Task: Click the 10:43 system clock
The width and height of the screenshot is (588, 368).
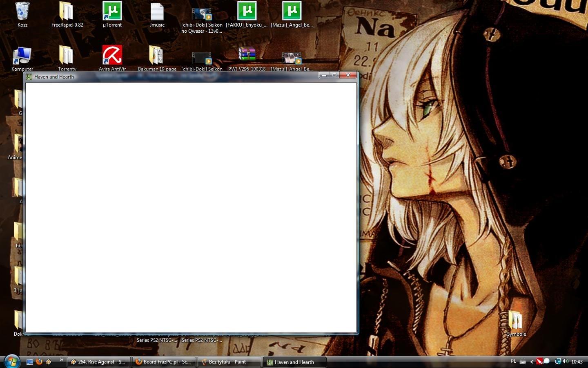Action: pos(577,362)
